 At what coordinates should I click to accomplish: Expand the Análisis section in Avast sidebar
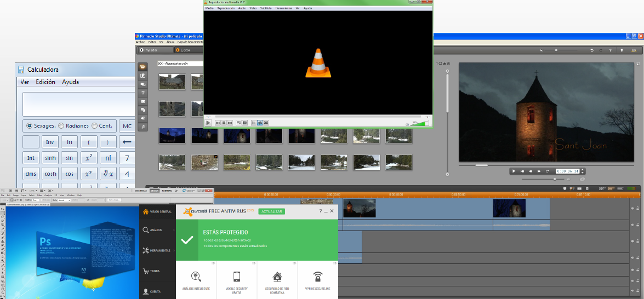click(156, 231)
